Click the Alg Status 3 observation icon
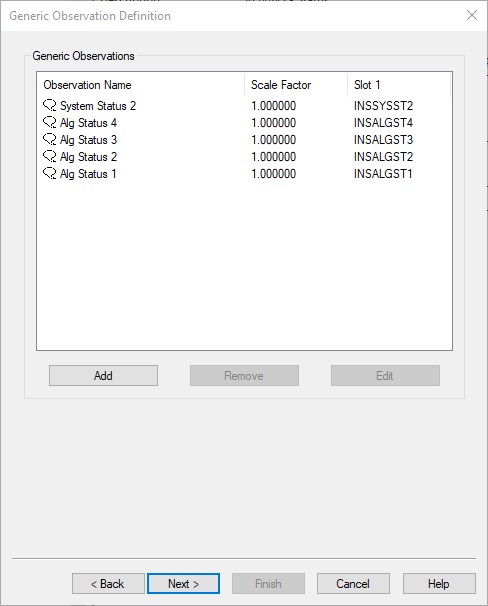 [x=49, y=140]
